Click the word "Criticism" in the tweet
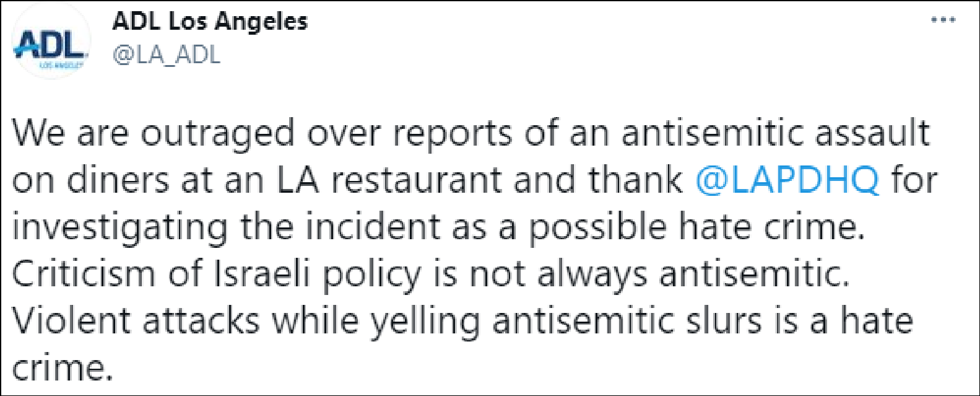This screenshot has height=396, width=980. click(84, 275)
